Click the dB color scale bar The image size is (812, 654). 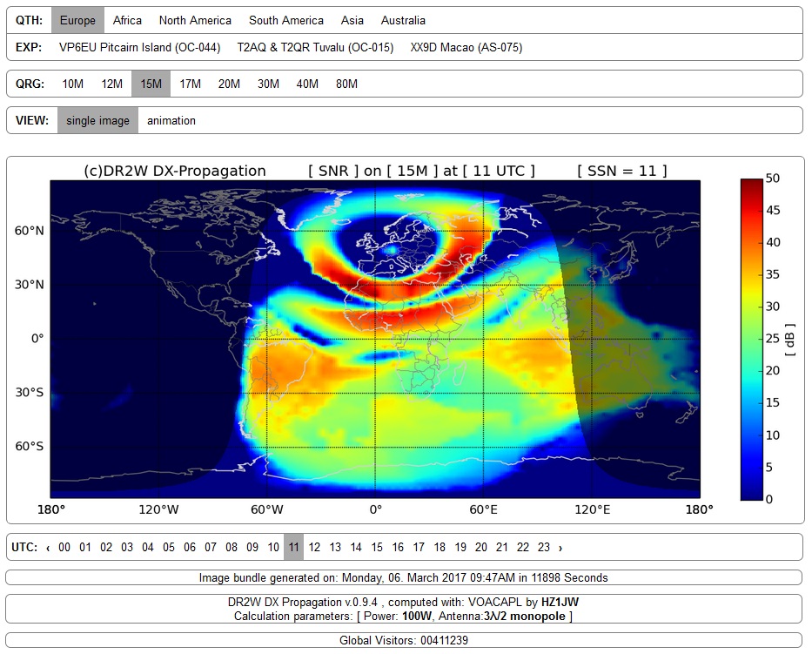point(751,339)
